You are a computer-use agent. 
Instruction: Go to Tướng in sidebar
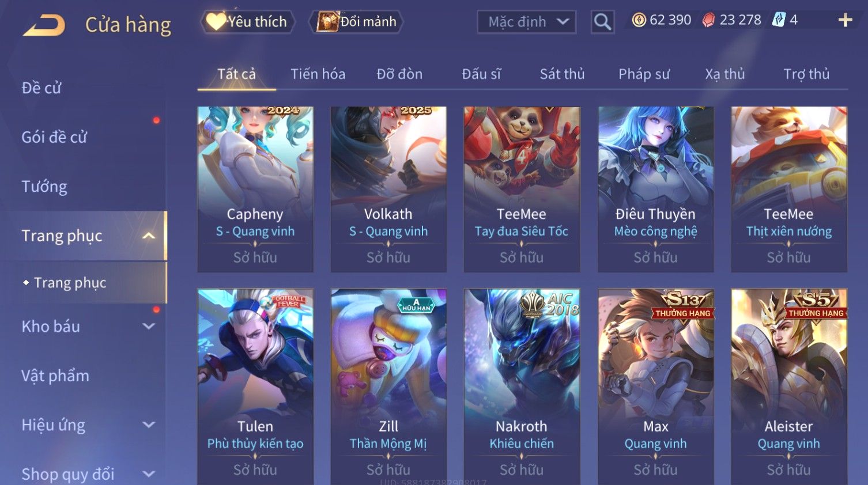44,187
